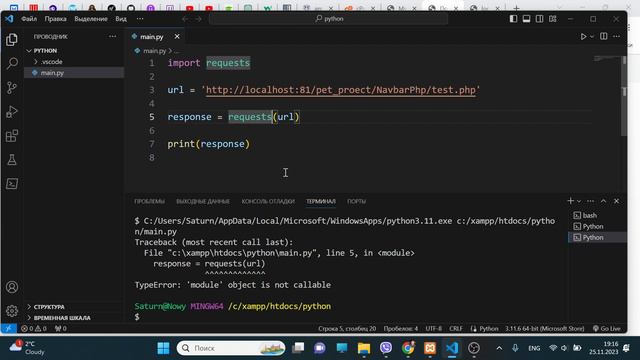Open the Accounts menu icon
The image size is (640, 360).
point(12,287)
